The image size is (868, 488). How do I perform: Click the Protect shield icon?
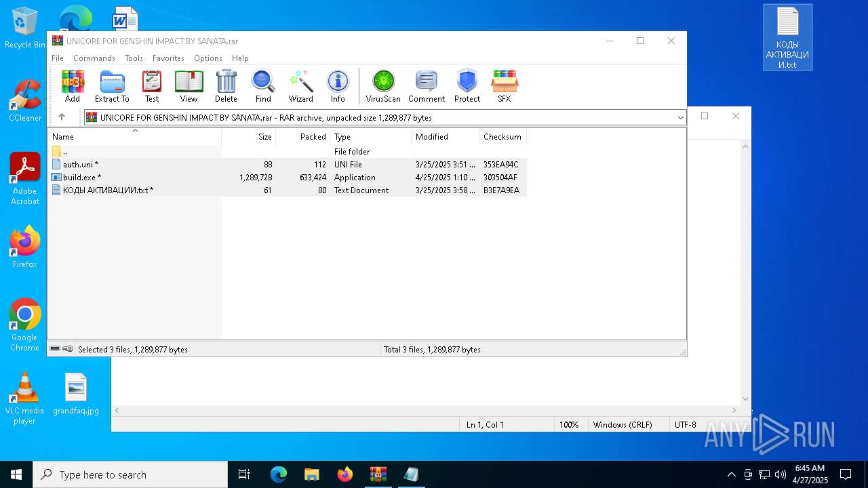(467, 86)
